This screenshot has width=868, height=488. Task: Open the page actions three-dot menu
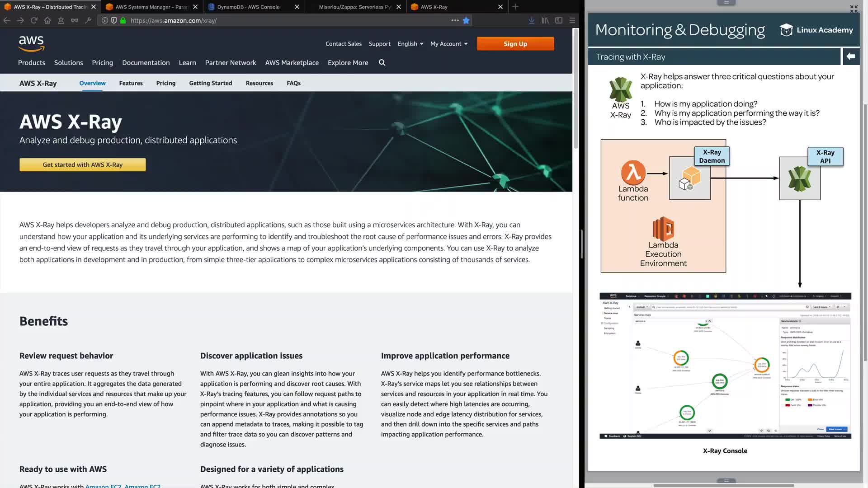(x=455, y=20)
